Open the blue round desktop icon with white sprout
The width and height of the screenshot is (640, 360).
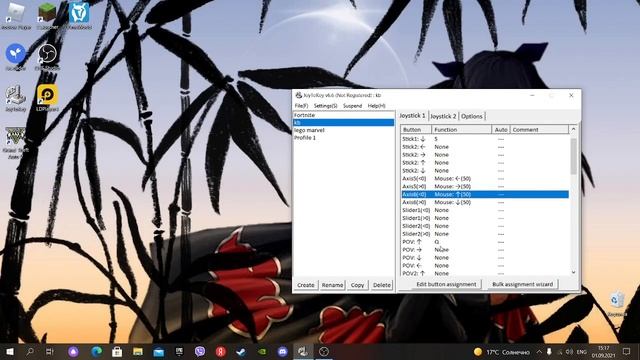click(x=16, y=56)
